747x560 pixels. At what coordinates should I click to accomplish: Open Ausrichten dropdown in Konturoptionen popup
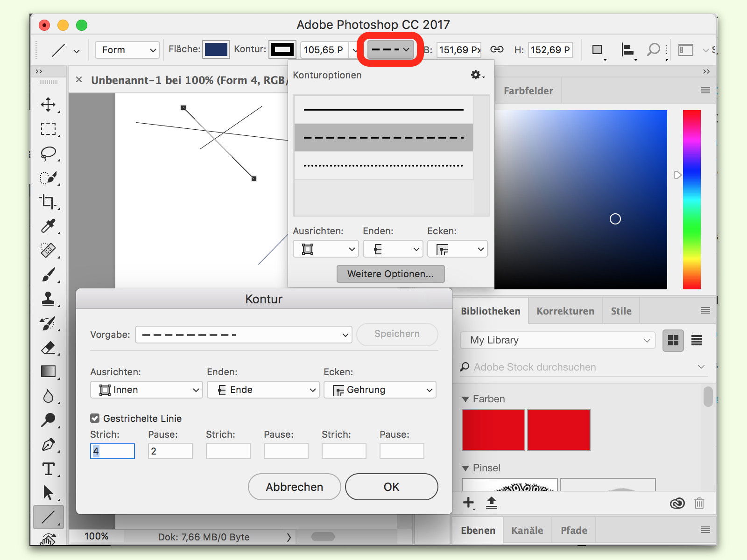(x=325, y=249)
